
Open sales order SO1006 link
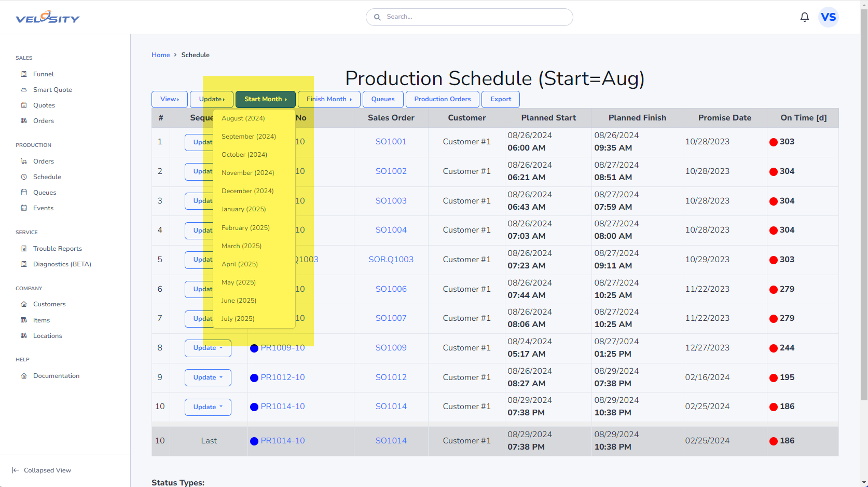pyautogui.click(x=391, y=289)
